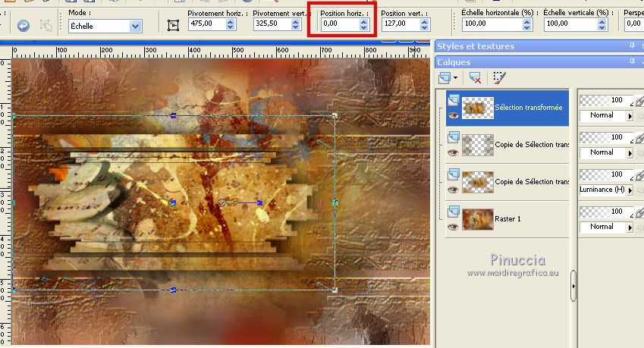The height and width of the screenshot is (348, 644).
Task: Click the layer type icon of Raster 1
Action: coord(454,212)
